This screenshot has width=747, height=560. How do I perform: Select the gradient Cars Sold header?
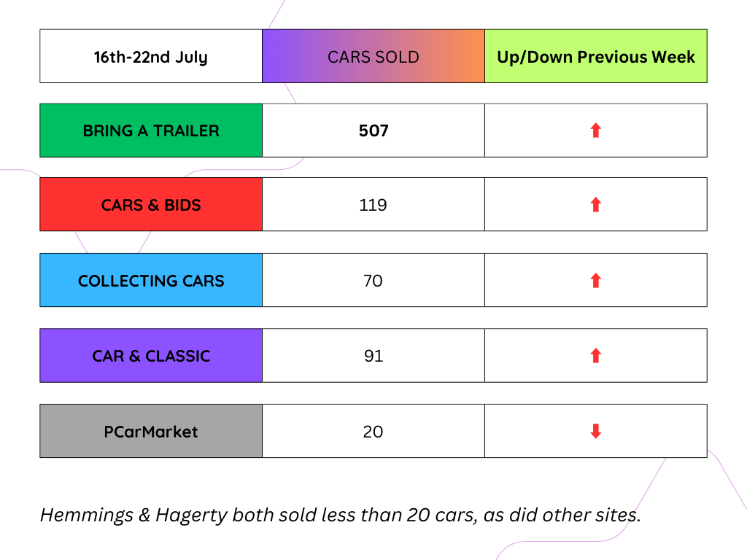(x=373, y=56)
